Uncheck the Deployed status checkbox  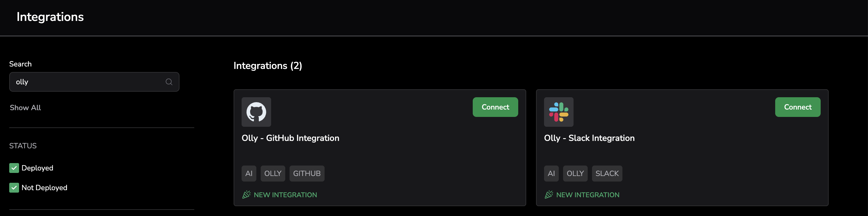click(14, 168)
